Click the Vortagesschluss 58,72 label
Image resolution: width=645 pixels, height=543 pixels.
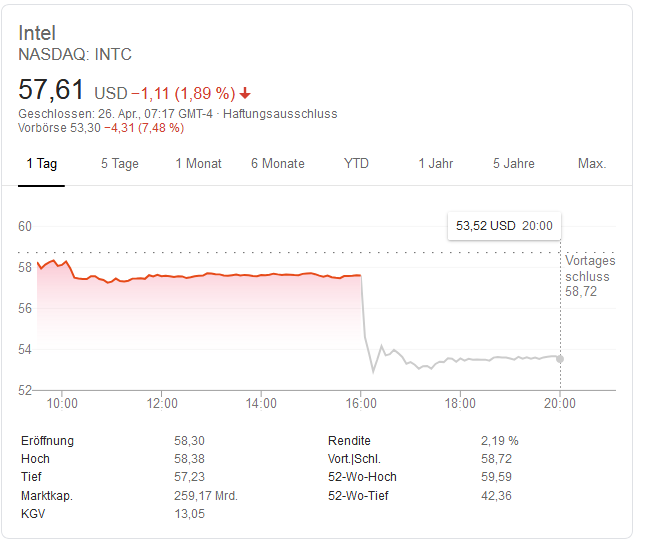click(x=590, y=276)
